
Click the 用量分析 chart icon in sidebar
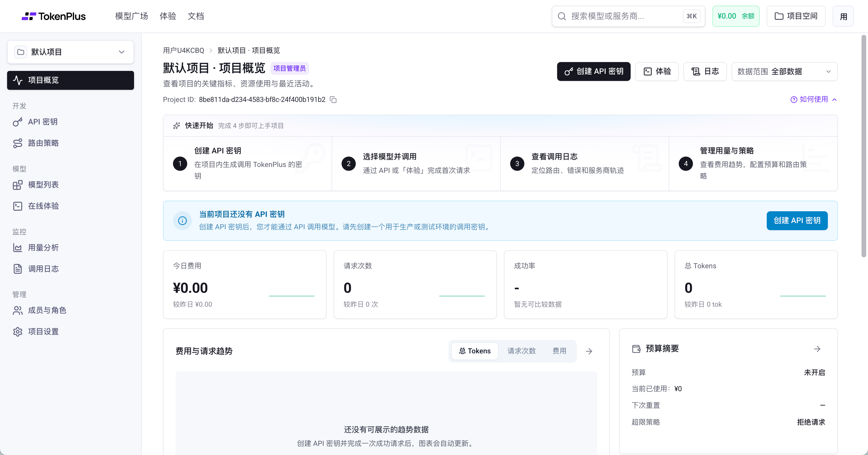click(x=17, y=248)
